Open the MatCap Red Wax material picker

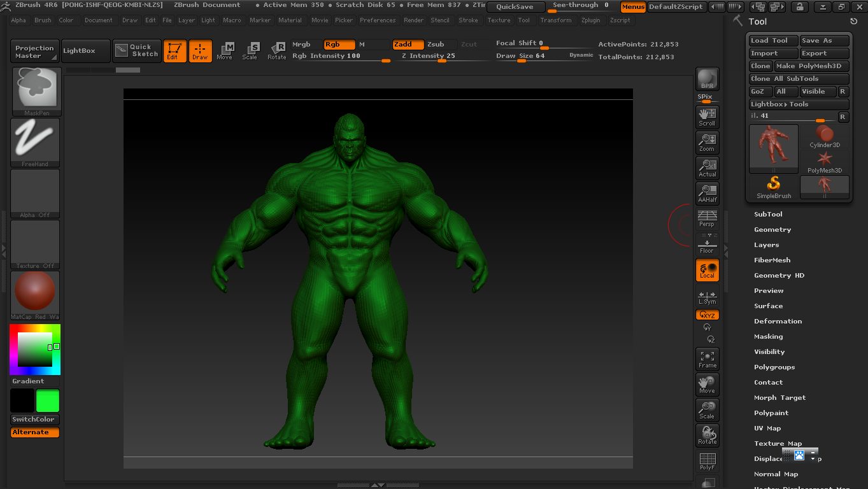click(x=35, y=295)
